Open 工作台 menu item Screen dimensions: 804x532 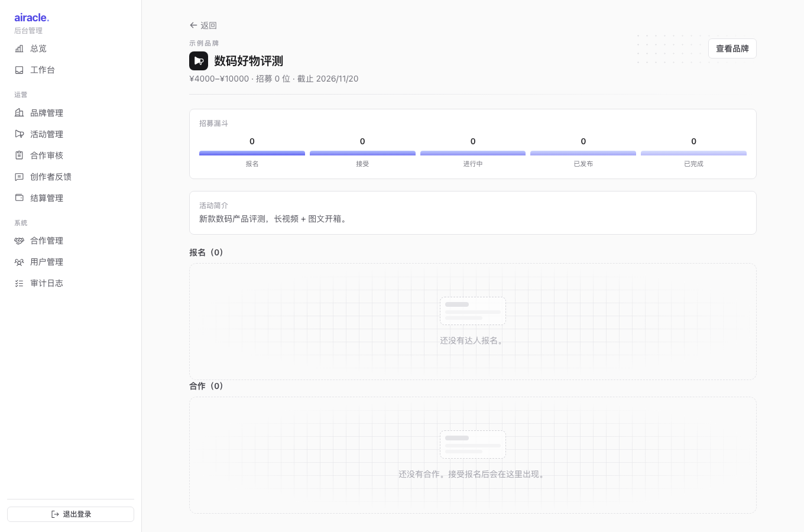point(70,70)
